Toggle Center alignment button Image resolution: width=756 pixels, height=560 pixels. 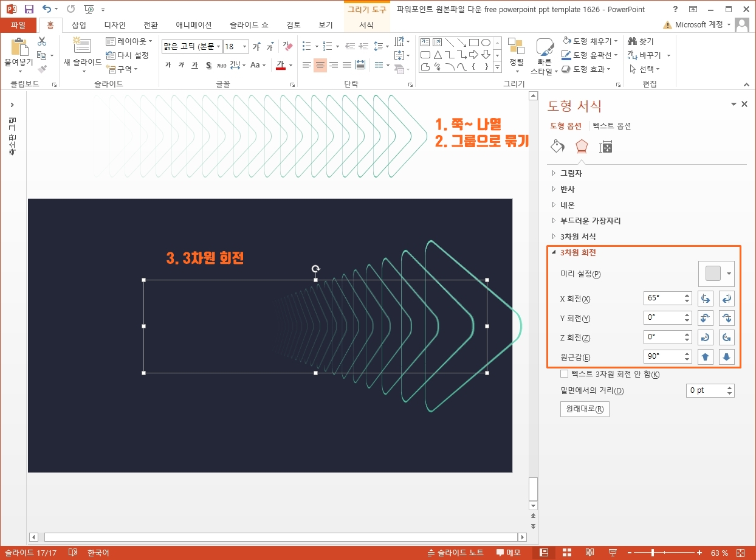click(x=320, y=65)
